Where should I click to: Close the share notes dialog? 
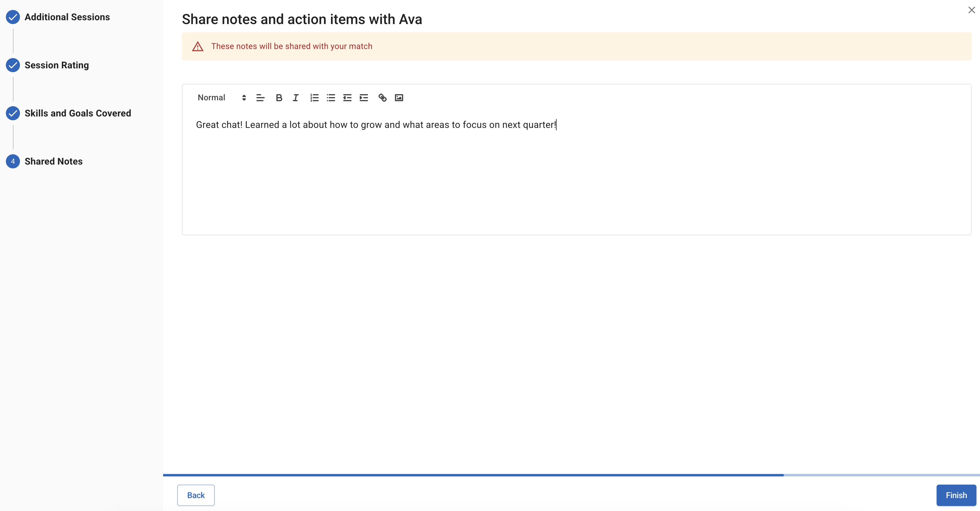point(971,10)
